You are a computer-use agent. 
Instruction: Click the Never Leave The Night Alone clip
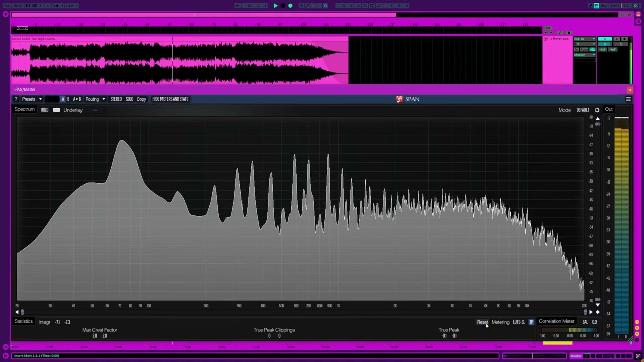pyautogui.click(x=180, y=60)
